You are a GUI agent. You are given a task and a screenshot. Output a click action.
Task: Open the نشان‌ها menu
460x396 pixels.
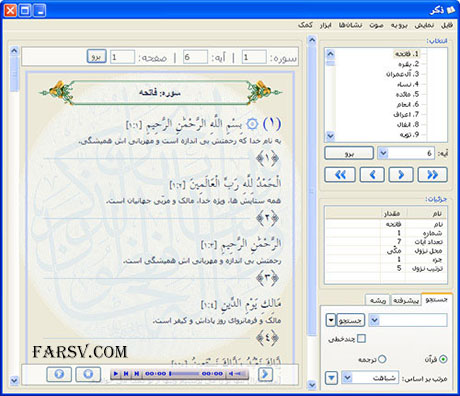tap(350, 25)
